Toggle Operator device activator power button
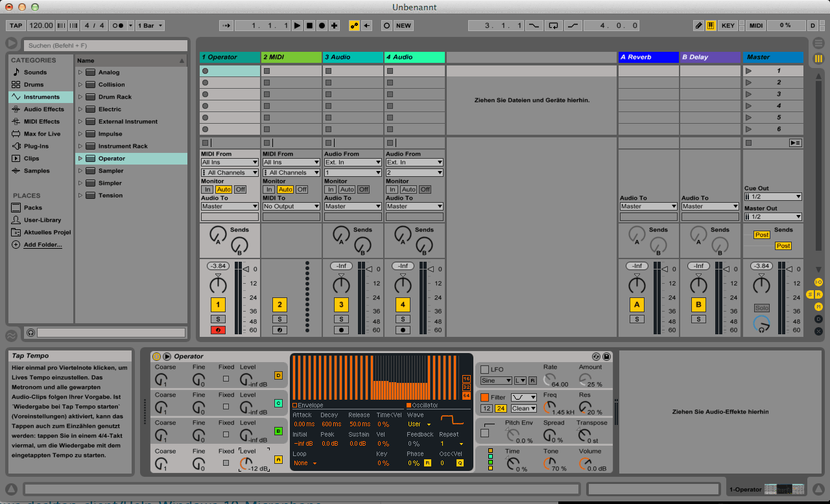Image resolution: width=830 pixels, height=504 pixels. [156, 356]
